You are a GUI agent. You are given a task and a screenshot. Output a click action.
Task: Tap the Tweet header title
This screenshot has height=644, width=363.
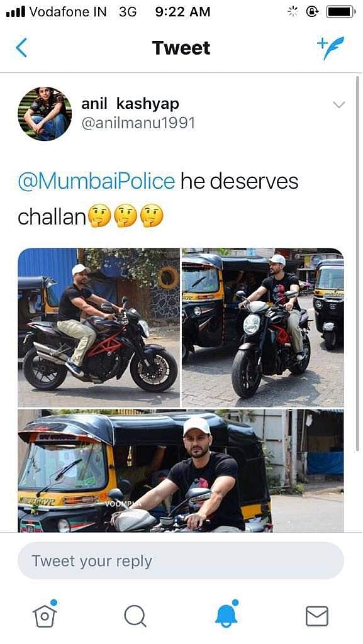pyautogui.click(x=181, y=48)
